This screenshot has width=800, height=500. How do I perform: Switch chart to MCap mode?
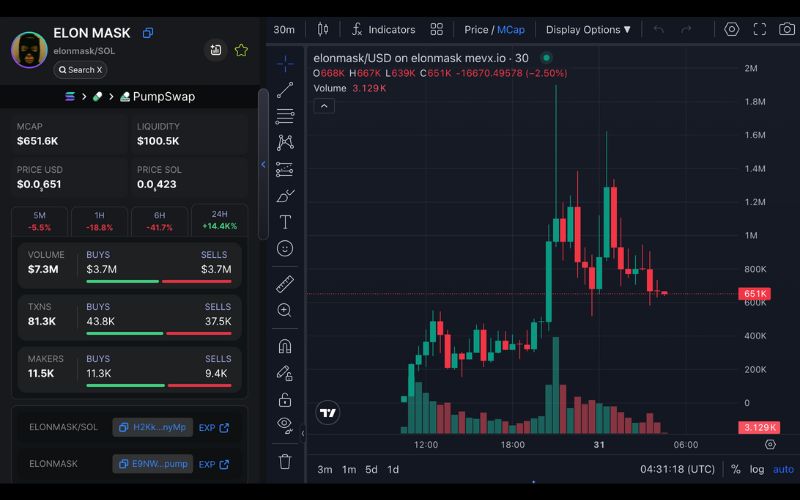(x=511, y=30)
